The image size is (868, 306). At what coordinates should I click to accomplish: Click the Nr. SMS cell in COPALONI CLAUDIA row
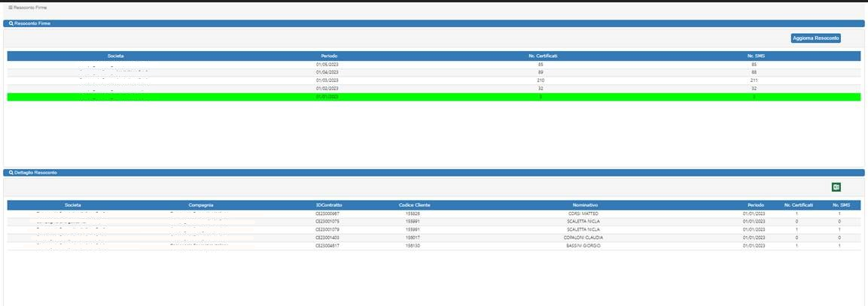tap(839, 238)
